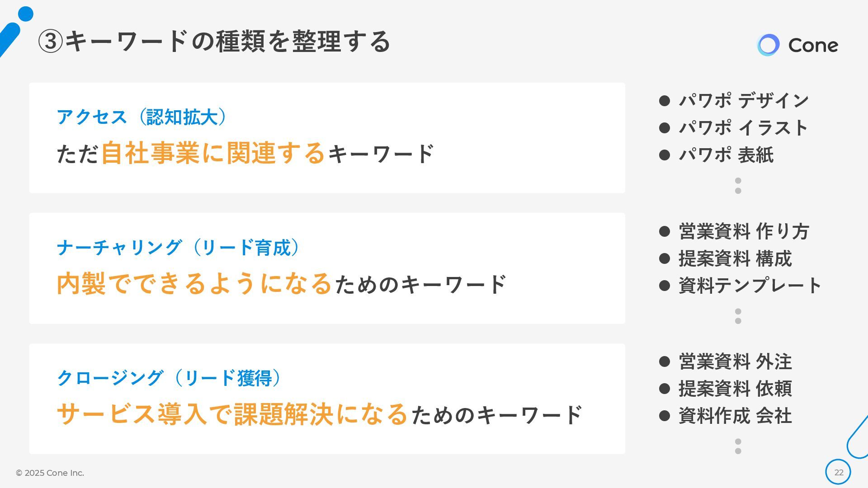This screenshot has width=868, height=488.
Task: Click the ellipsis dots below パワポ 表紙
Action: click(x=738, y=186)
